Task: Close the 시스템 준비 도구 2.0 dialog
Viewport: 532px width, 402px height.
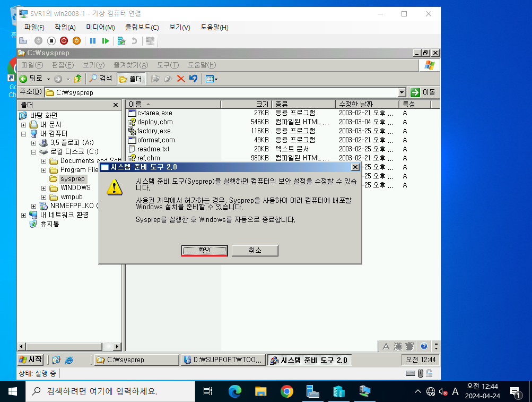Action: [x=355, y=167]
